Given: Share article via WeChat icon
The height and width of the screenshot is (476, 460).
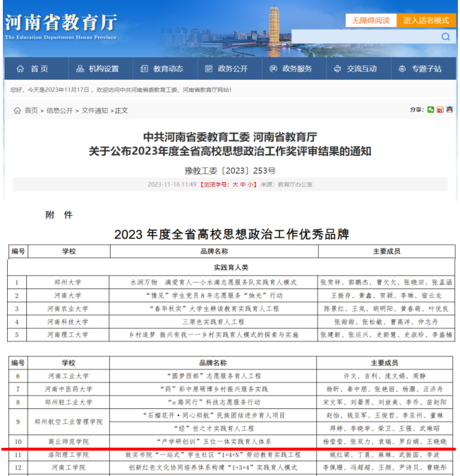Looking at the screenshot, I should pyautogui.click(x=430, y=109).
